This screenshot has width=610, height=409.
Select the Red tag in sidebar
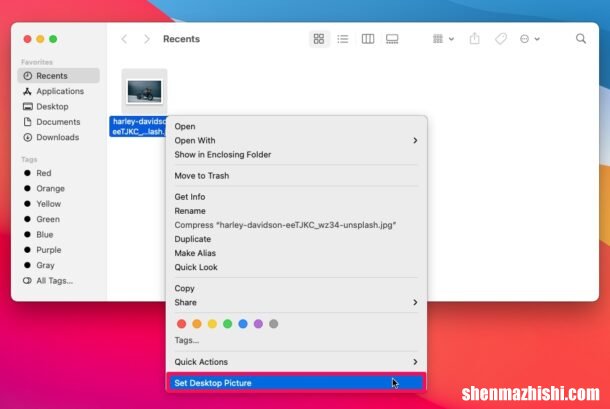(x=58, y=173)
